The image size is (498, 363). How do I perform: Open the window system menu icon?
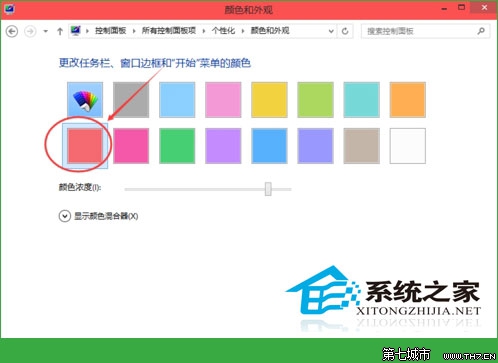coord(9,9)
